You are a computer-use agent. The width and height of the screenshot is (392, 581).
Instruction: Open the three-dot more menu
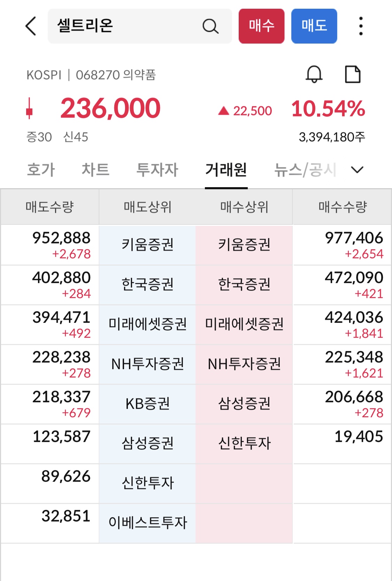coord(361,26)
